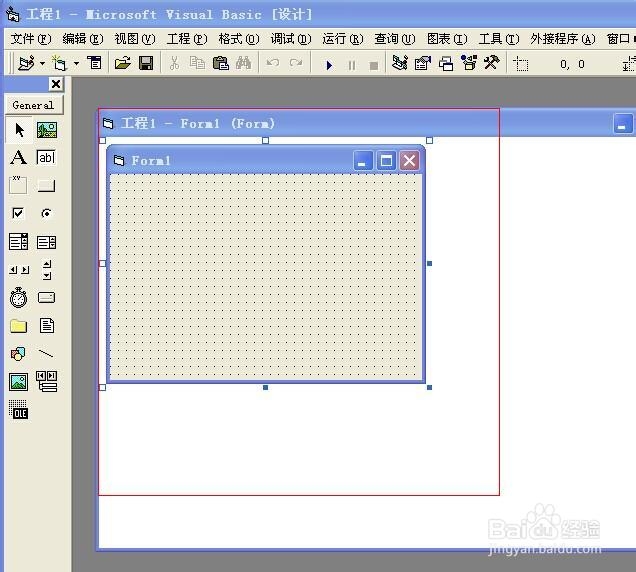Viewport: 636px width, 572px height.
Task: Open the Object Browser toolbar icon
Action: coord(469,62)
